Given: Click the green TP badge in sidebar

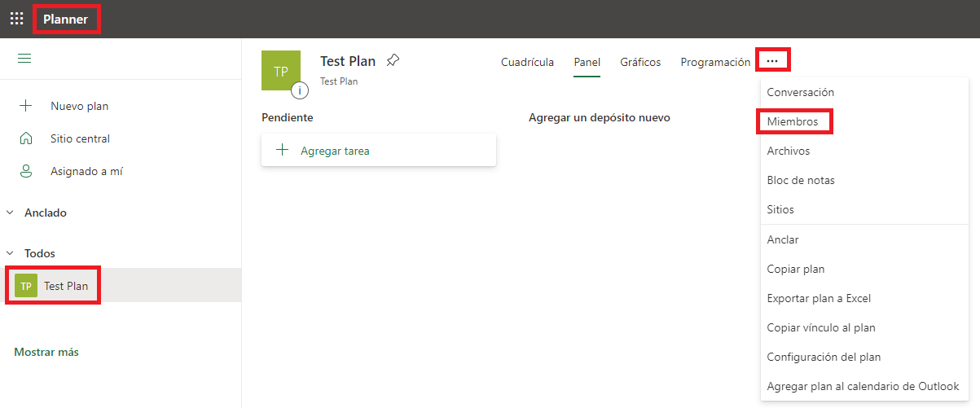Looking at the screenshot, I should pos(26,286).
